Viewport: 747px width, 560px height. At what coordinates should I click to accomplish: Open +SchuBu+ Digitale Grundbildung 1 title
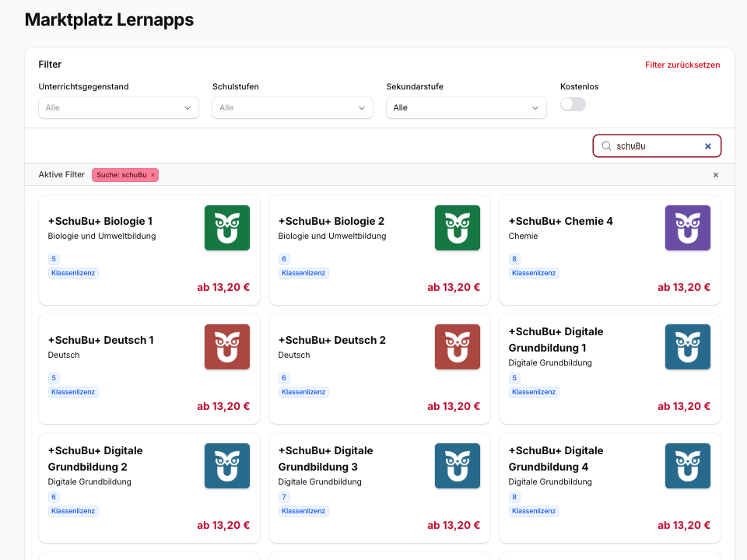click(556, 340)
